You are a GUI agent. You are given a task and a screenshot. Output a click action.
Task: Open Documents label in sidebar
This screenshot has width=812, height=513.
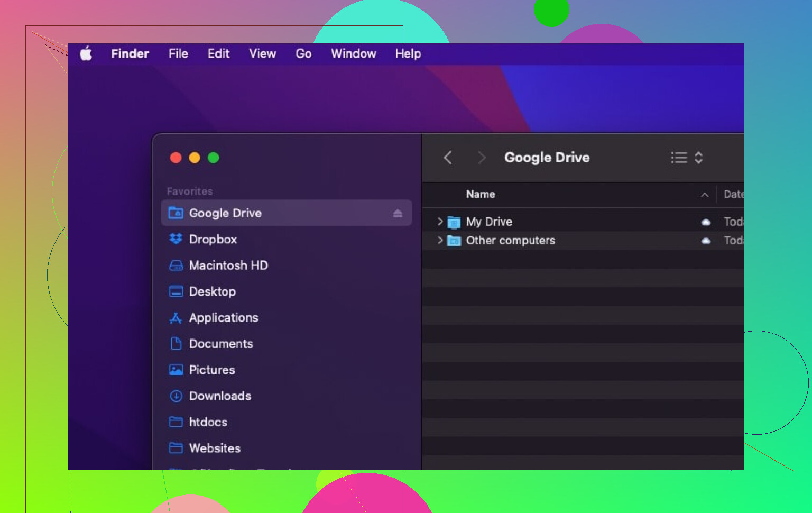pos(221,344)
